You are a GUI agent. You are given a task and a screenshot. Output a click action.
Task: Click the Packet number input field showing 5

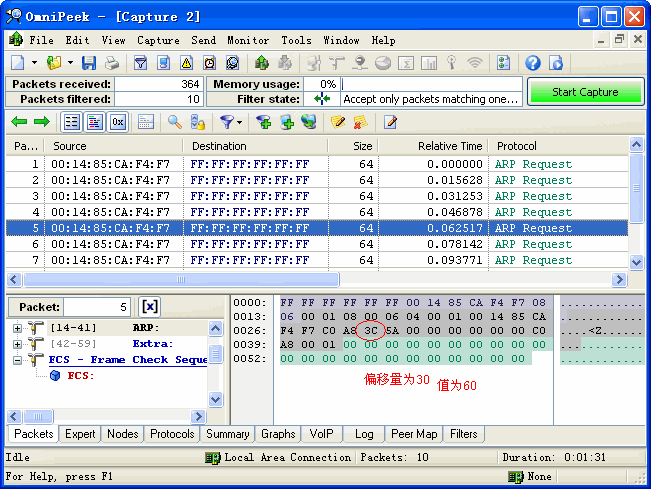(x=97, y=307)
